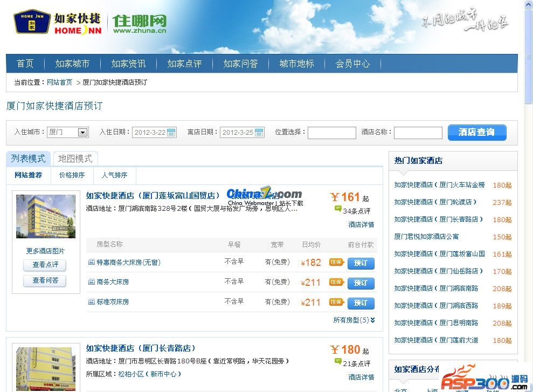
Task: Click 担保 badge in ¥182 row
Action: [336, 262]
